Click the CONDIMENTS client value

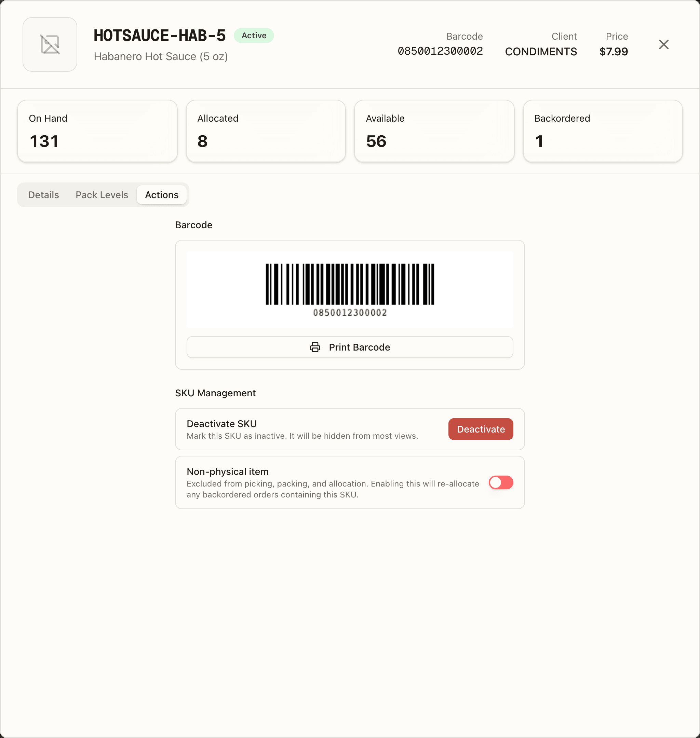click(x=541, y=52)
